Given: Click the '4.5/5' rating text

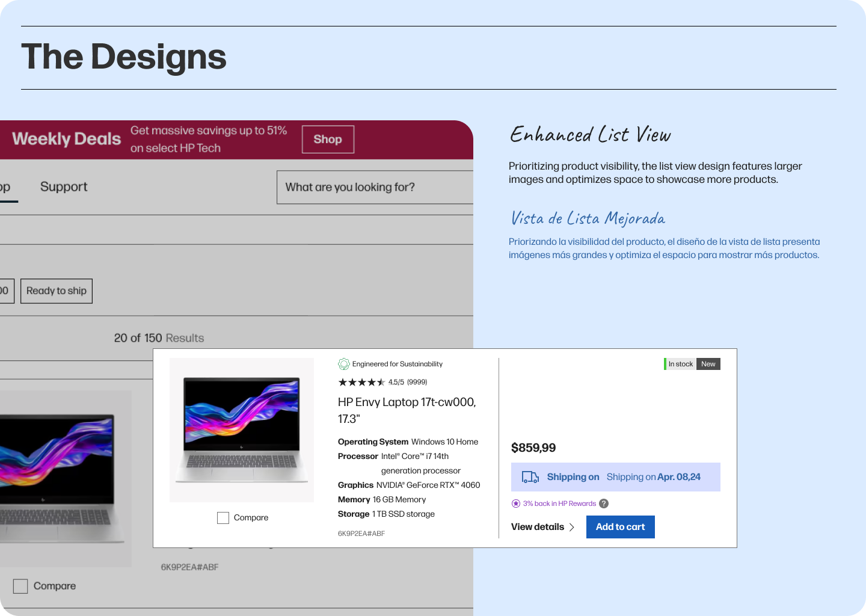Looking at the screenshot, I should [396, 382].
